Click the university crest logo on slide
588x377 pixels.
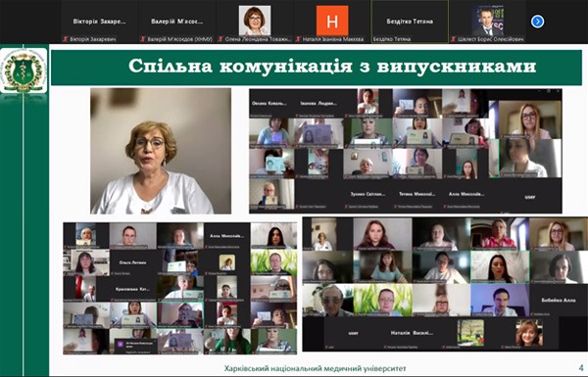(x=24, y=71)
